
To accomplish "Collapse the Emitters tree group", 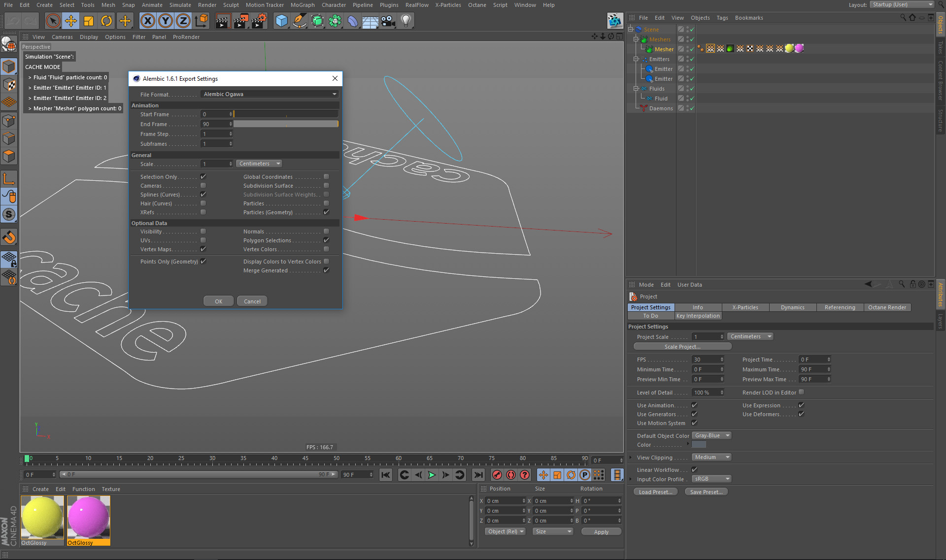I will click(636, 59).
